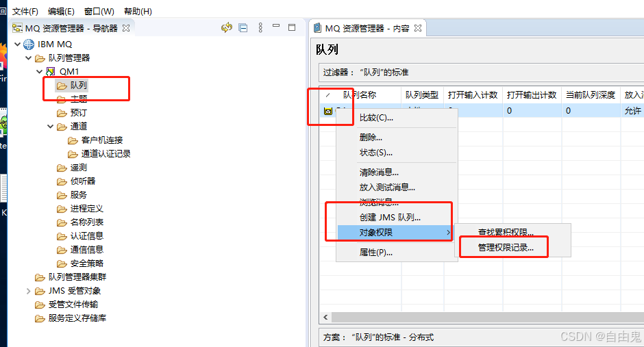Image resolution: width=644 pixels, height=347 pixels.
Task: Select 队列 in the navigator tree
Action: click(79, 86)
